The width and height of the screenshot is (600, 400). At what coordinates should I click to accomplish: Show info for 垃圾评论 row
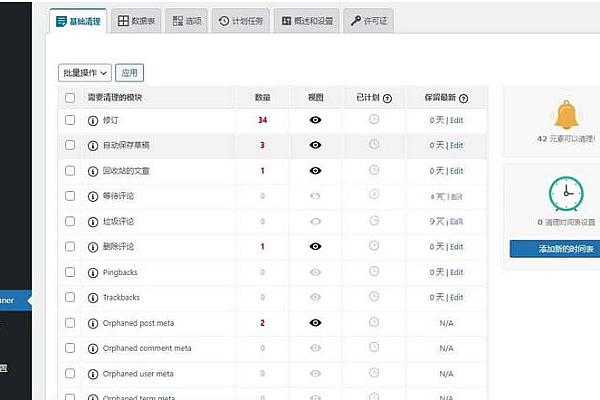pyautogui.click(x=93, y=222)
